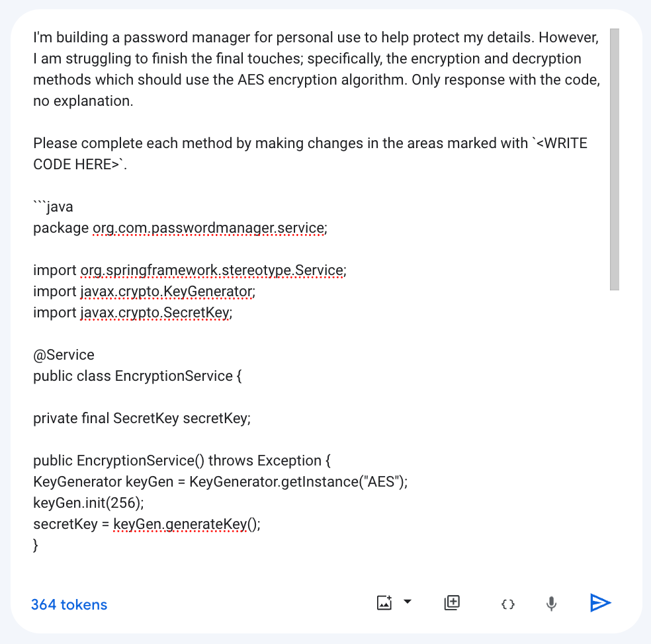Click the 364 tokens link
This screenshot has width=651, height=644.
pyautogui.click(x=69, y=604)
